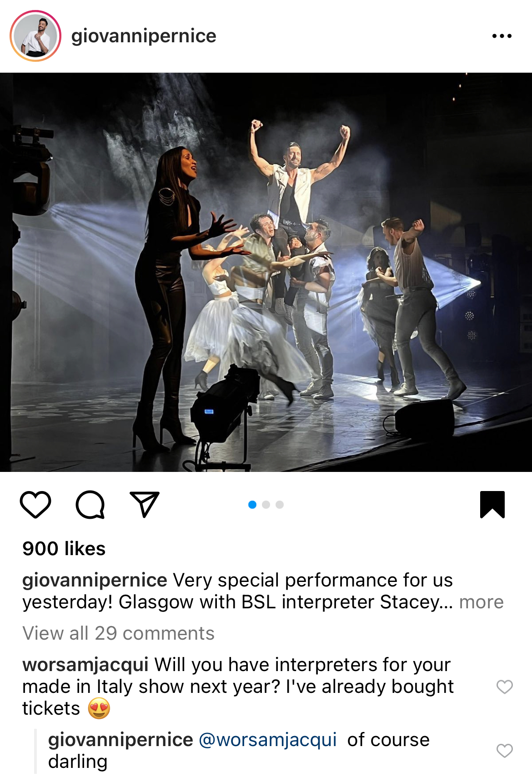Like giovannipernice's reply heart
Screen dimensions: 532x782
pos(504,751)
